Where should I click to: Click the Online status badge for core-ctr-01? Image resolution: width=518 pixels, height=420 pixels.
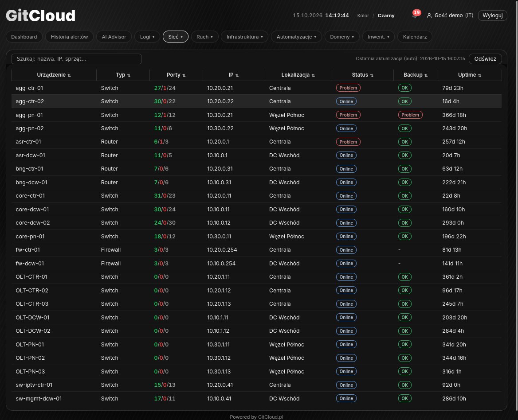[346, 196]
